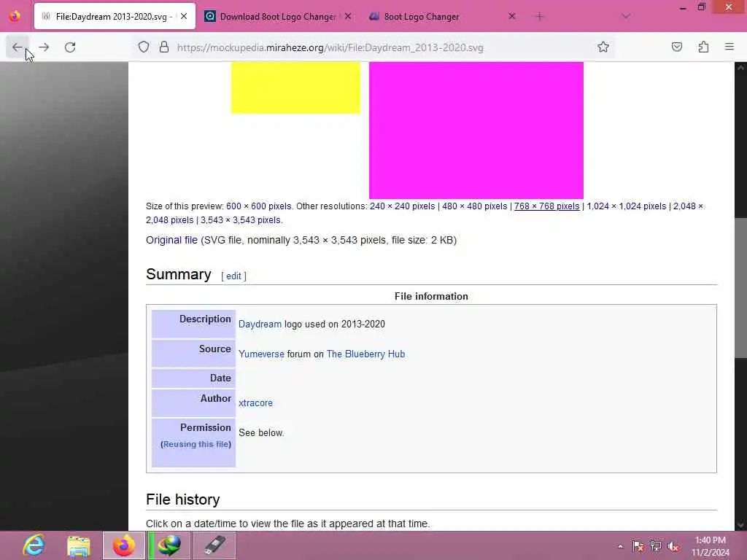Image resolution: width=747 pixels, height=560 pixels.
Task: Open the taskbar clock showing 1:40 PM
Action: (711, 546)
